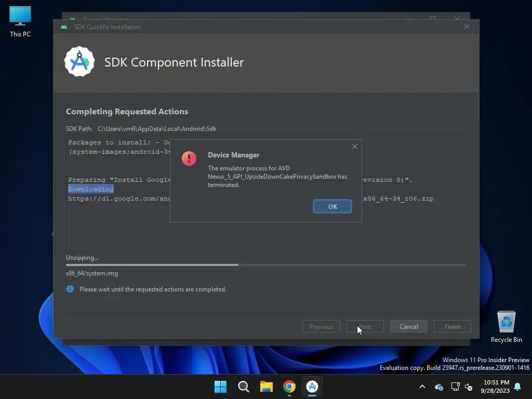
Task: Click the unzipping progress bar
Action: click(266, 265)
